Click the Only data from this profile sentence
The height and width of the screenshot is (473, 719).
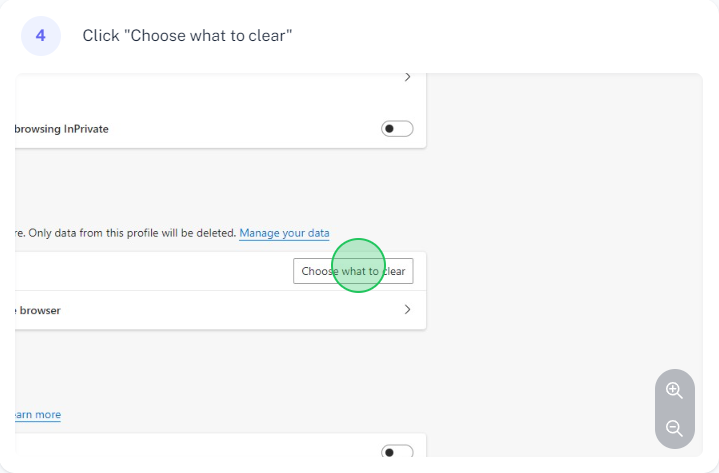(x=126, y=233)
